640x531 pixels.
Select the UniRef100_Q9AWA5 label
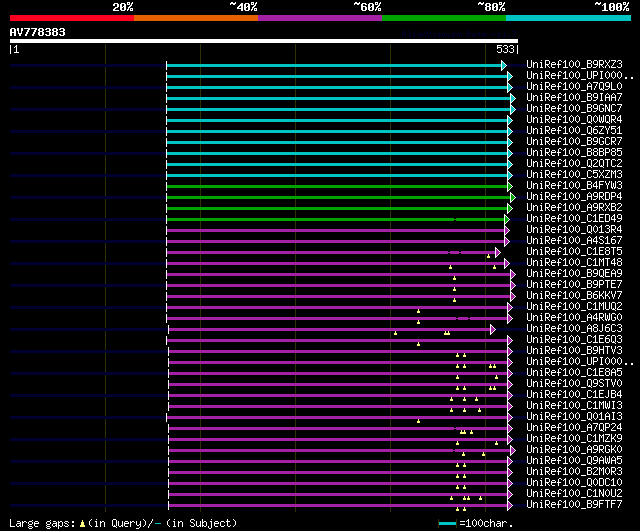pos(574,461)
